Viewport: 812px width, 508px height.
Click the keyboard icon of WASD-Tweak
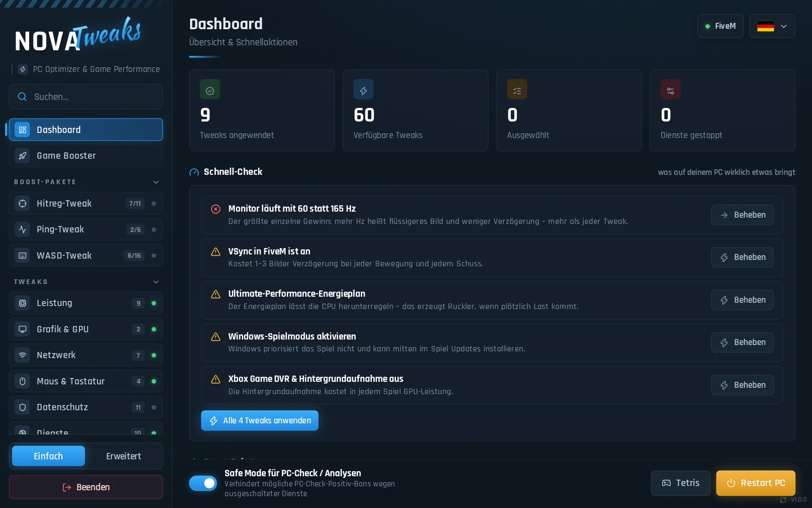coord(22,256)
